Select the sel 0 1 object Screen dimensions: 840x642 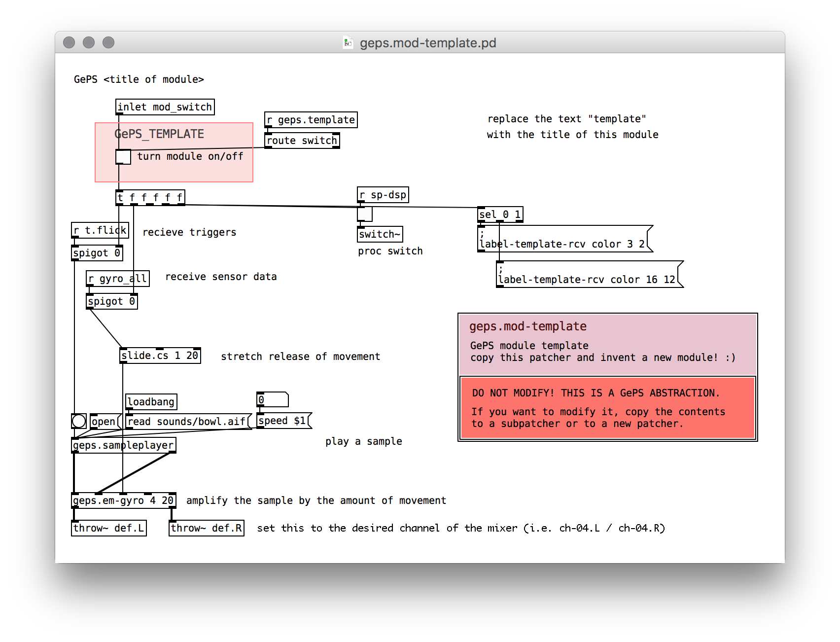click(x=500, y=214)
